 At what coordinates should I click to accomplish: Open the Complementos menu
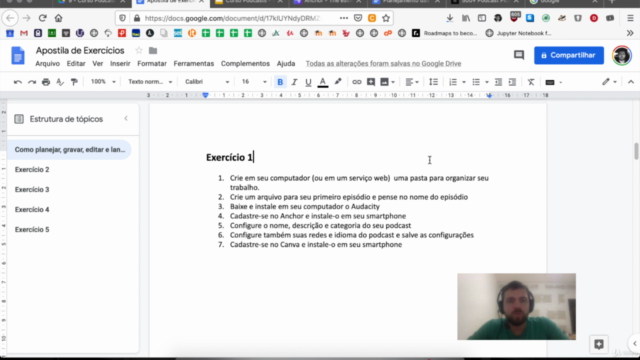click(245, 64)
